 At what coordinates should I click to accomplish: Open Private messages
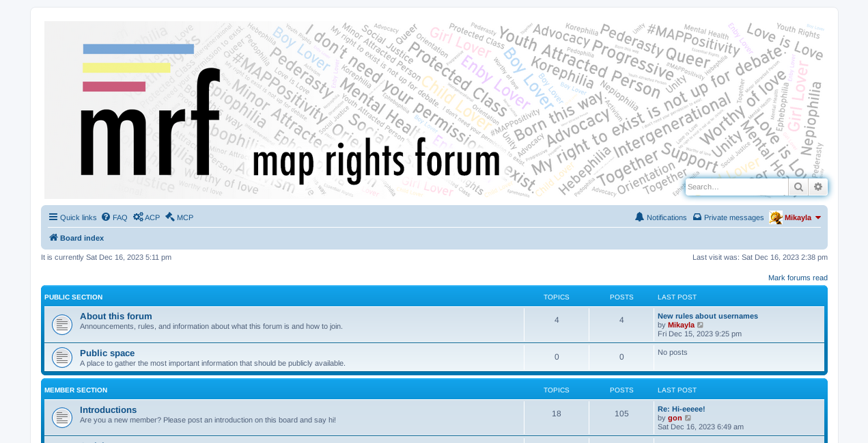(728, 217)
